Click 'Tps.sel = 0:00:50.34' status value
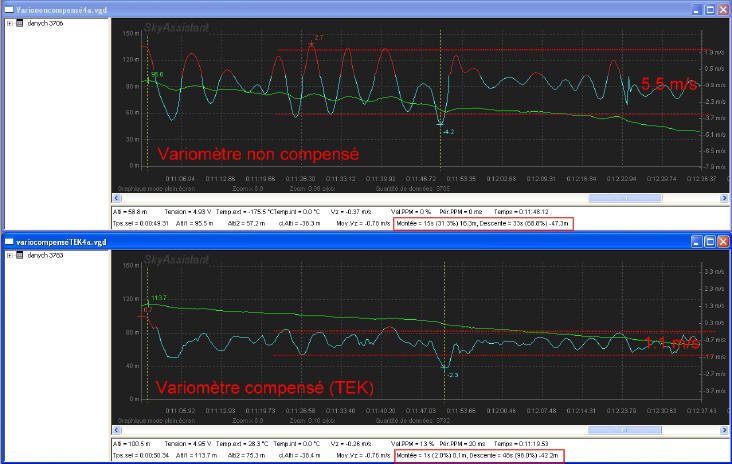The height and width of the screenshot is (464, 732). 141,456
